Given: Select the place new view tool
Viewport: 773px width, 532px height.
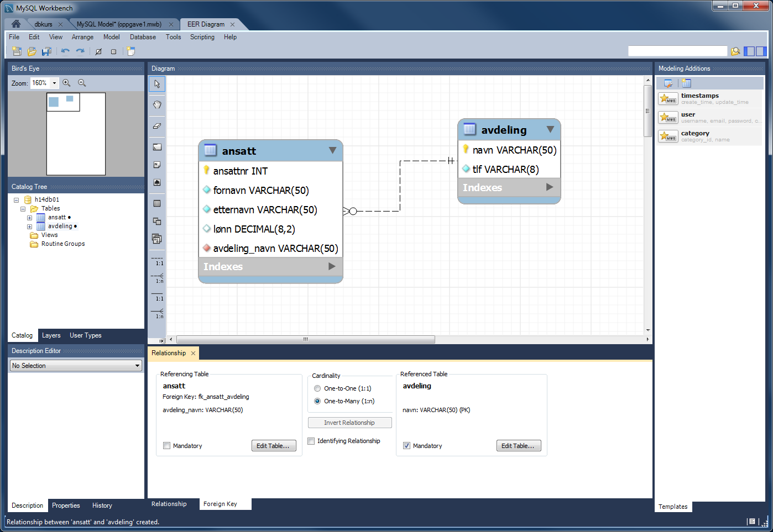Looking at the screenshot, I should tap(157, 221).
